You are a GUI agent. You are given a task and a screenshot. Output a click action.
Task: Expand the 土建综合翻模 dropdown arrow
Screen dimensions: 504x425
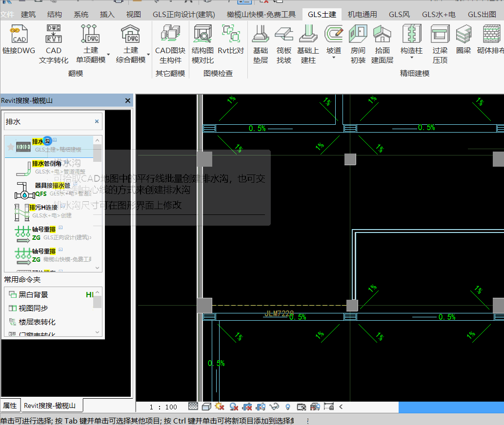(148, 54)
